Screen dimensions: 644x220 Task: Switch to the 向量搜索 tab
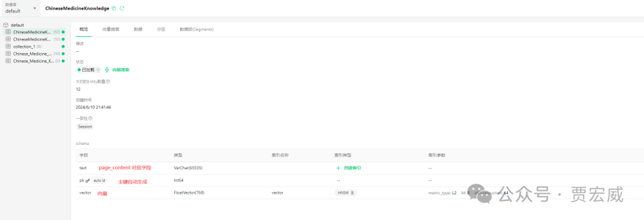point(111,30)
